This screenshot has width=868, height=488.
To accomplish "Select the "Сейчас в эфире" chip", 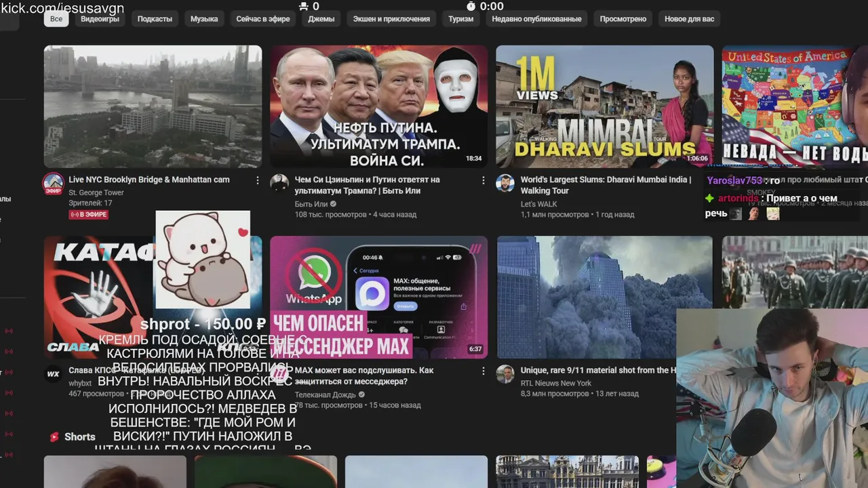I will click(x=263, y=19).
